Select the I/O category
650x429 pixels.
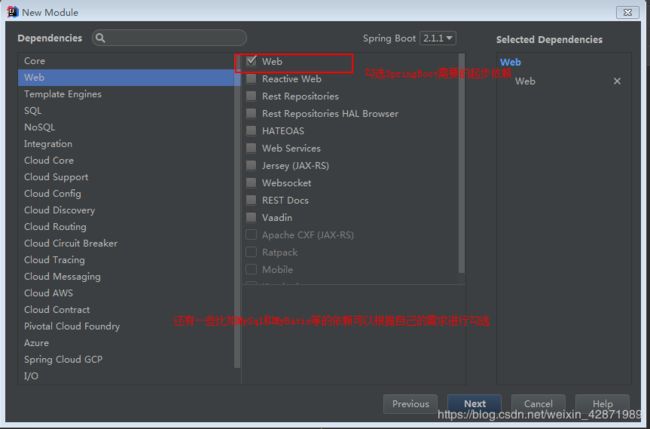click(x=126, y=376)
